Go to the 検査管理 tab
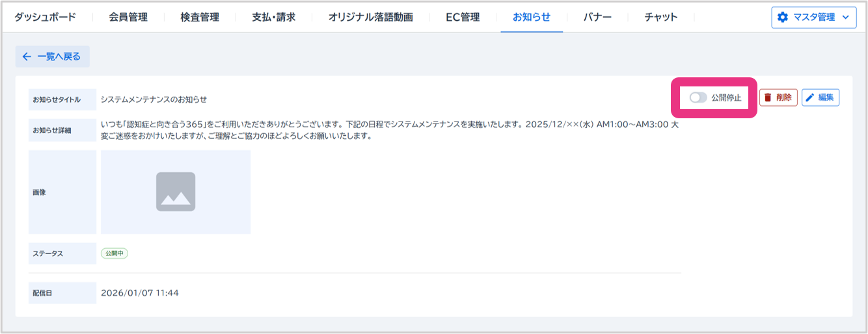868x334 pixels. point(200,17)
